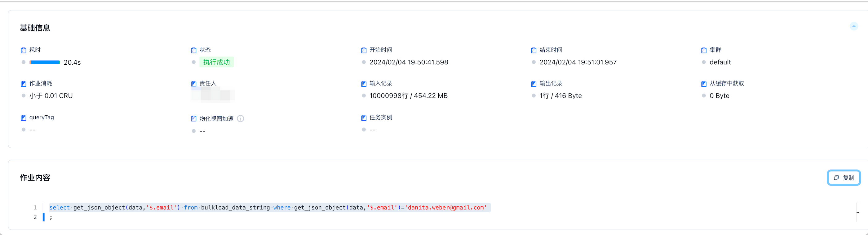868x235 pixels.
Task: Click the copy icon beside 责任人
Action: [193, 84]
